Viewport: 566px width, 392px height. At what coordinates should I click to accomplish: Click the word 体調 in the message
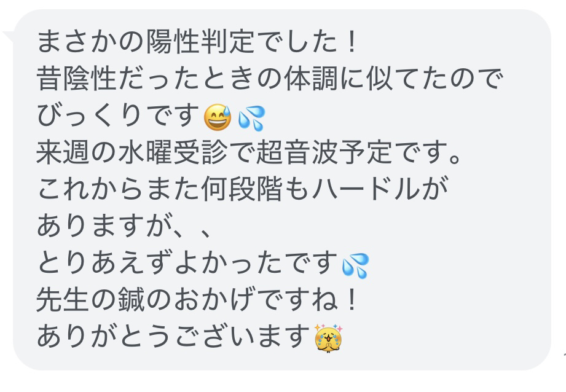pos(311,79)
